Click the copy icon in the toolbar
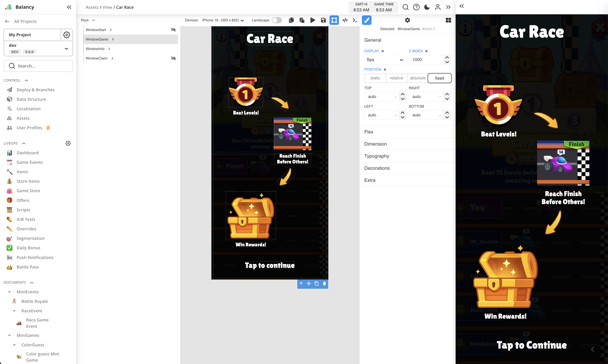Viewport: 608px width, 364px height. pyautogui.click(x=291, y=20)
